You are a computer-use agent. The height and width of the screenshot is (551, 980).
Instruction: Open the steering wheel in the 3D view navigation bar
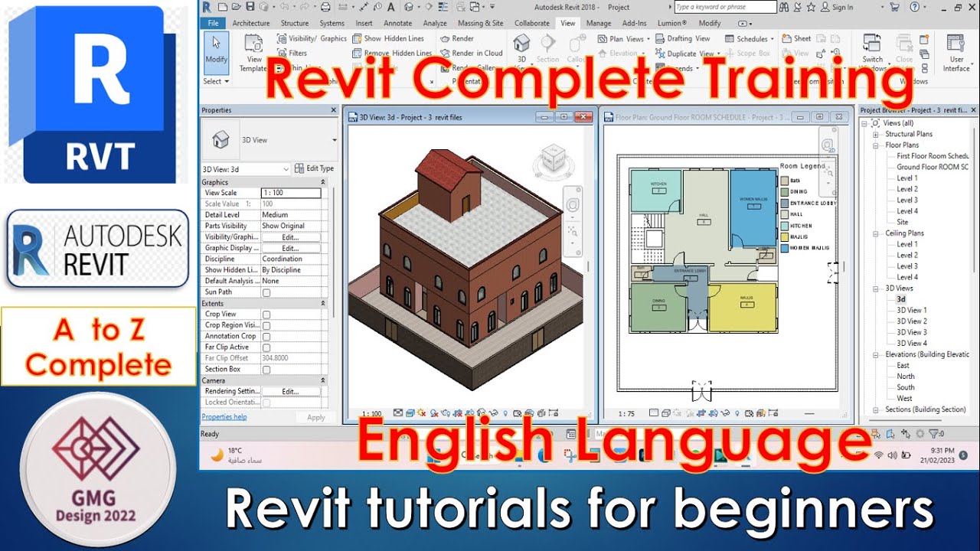click(x=574, y=204)
